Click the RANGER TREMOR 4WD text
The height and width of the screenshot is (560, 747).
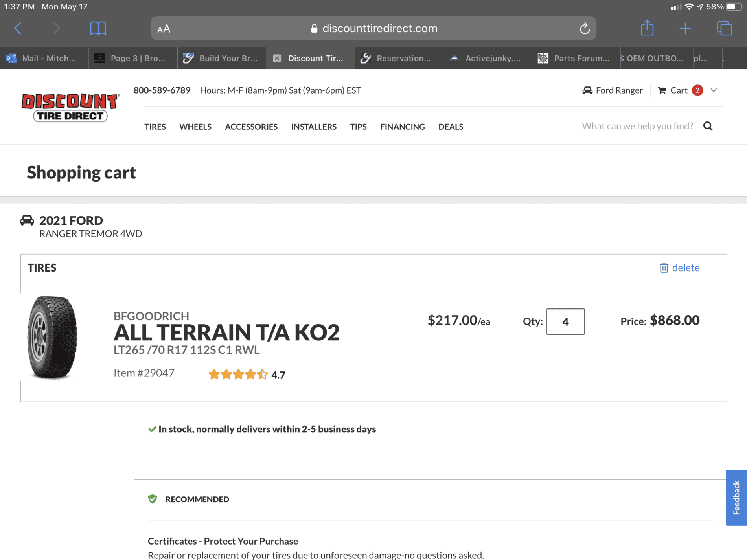(91, 234)
